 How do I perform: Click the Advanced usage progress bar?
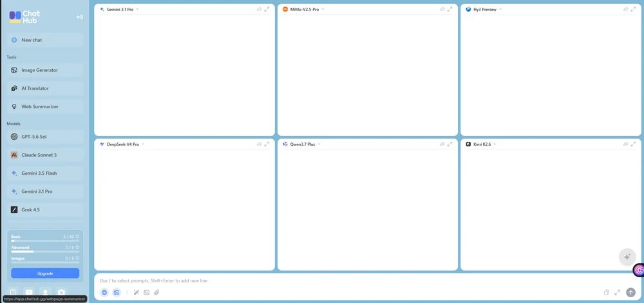[45, 251]
